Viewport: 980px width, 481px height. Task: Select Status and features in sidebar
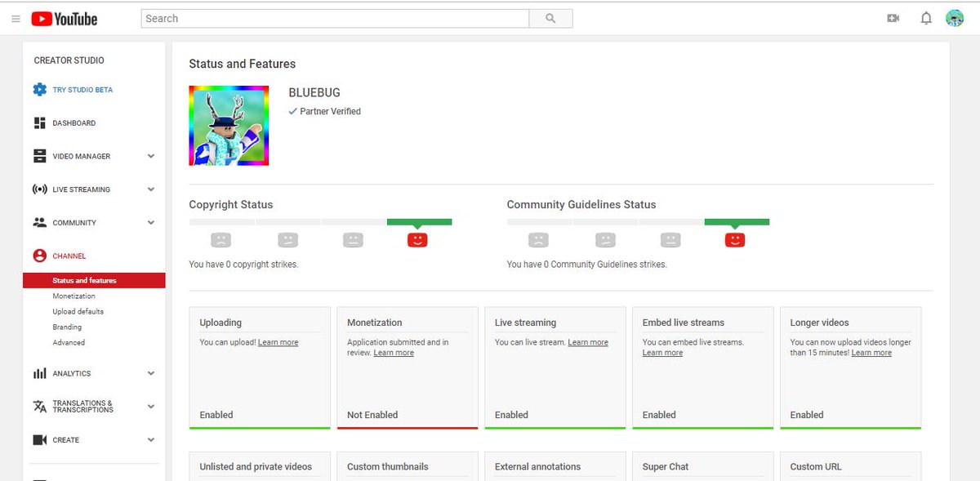click(x=94, y=280)
